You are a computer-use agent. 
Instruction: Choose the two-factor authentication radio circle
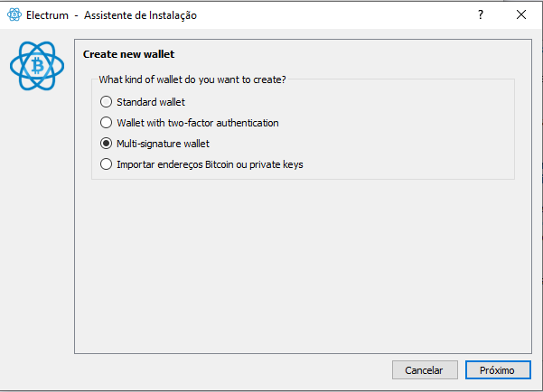click(106, 123)
